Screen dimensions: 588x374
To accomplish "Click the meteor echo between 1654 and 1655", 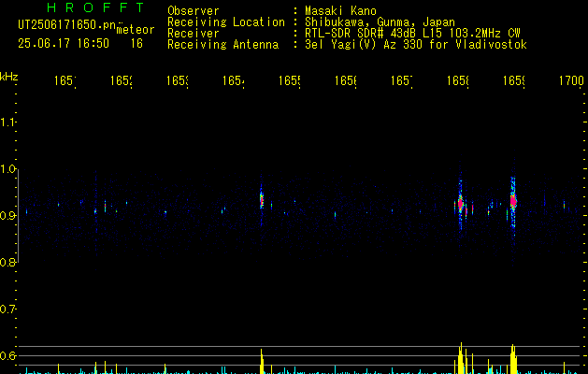I will [x=262, y=200].
